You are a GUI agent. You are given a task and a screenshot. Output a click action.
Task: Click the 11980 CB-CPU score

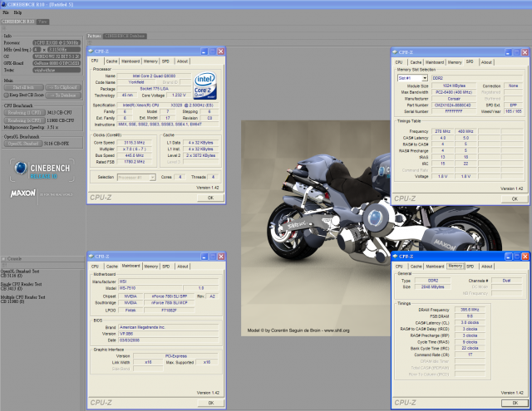pos(61,120)
